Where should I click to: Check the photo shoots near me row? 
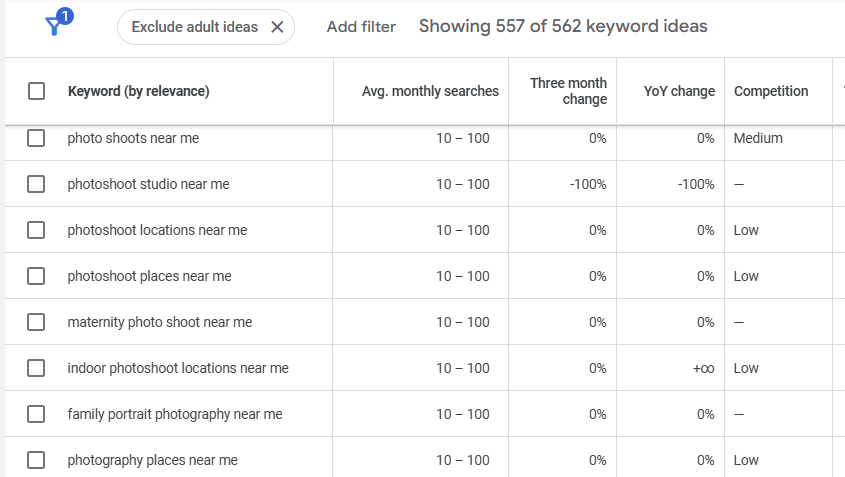[37, 138]
